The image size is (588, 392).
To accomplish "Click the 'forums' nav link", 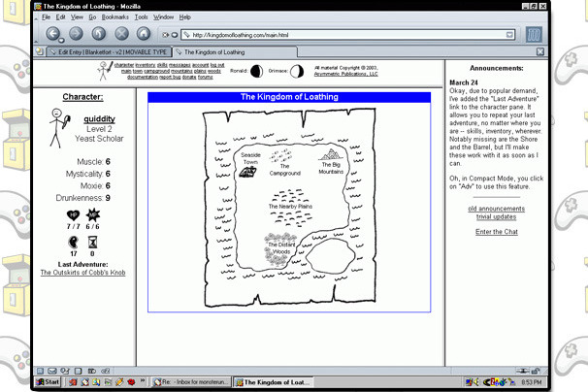I will [205, 77].
